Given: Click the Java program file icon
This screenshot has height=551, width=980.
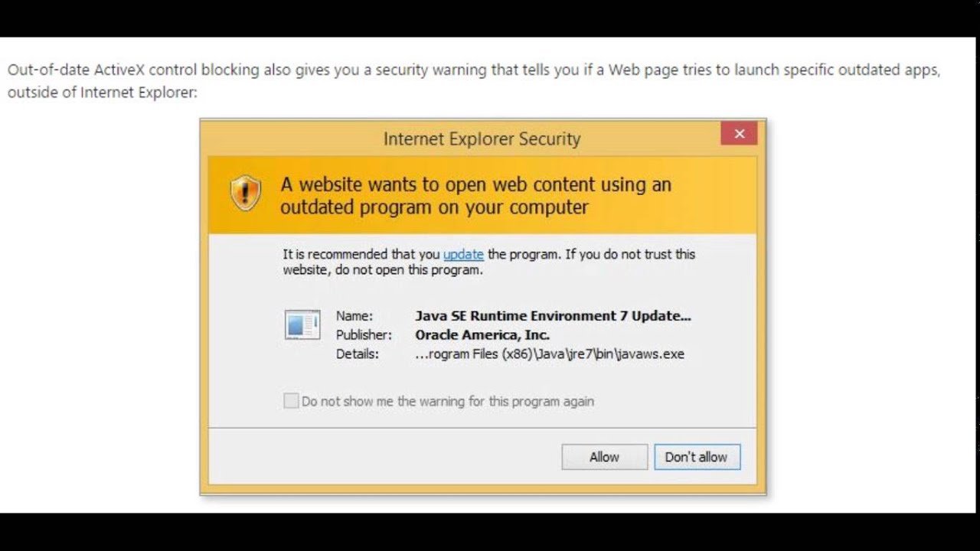Looking at the screenshot, I should 302,324.
